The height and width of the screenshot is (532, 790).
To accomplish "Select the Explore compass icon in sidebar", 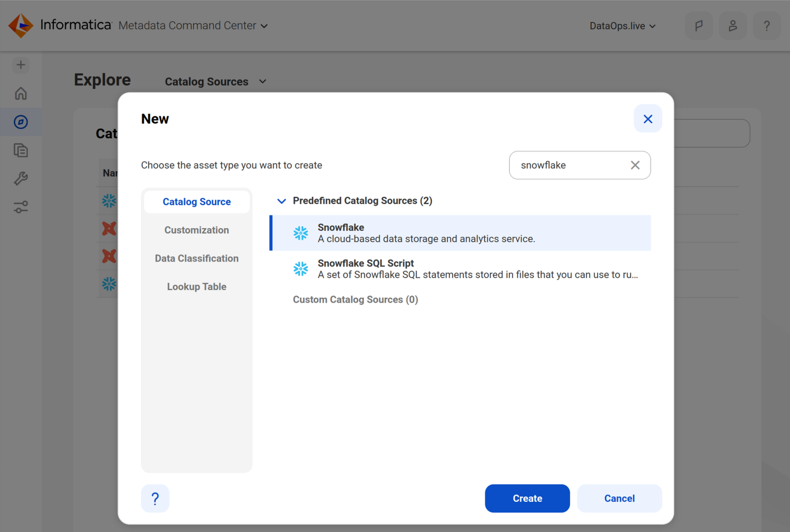I will click(x=21, y=122).
